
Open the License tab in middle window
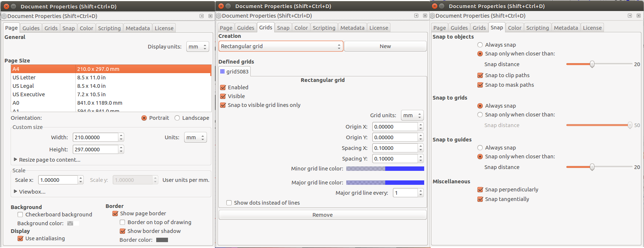[379, 28]
